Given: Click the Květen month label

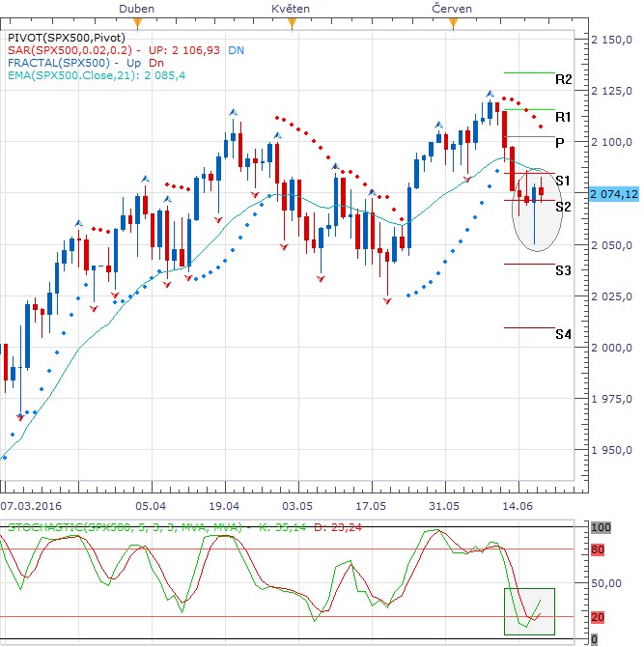Looking at the screenshot, I should click(290, 8).
